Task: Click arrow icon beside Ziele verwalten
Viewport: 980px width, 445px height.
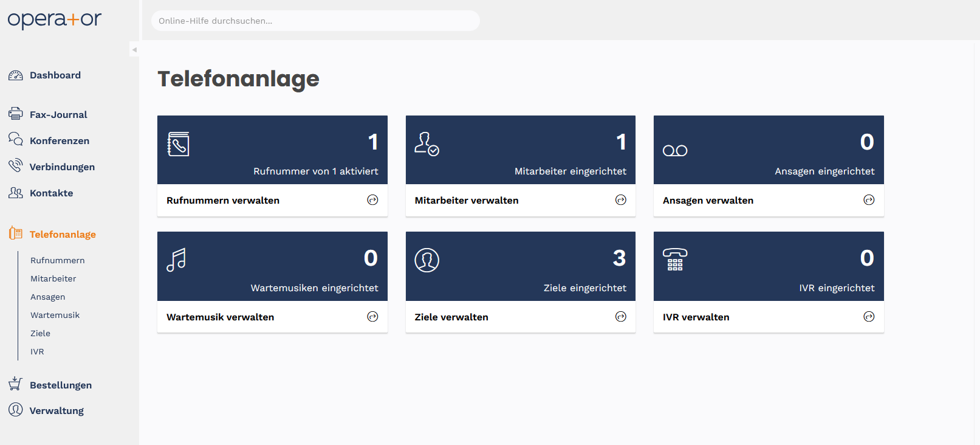Action: pos(620,317)
